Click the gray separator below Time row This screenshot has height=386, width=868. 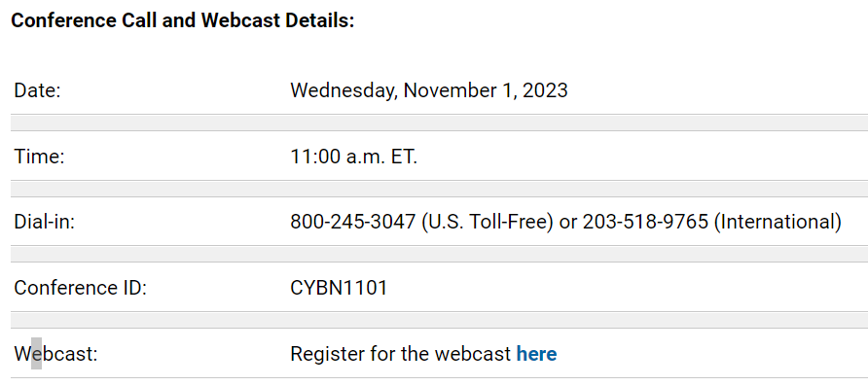(439, 189)
